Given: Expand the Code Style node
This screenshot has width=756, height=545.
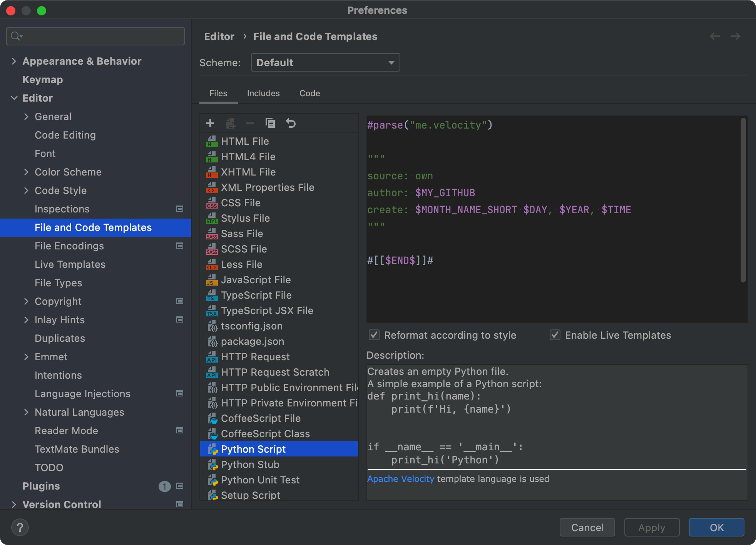Looking at the screenshot, I should (26, 191).
